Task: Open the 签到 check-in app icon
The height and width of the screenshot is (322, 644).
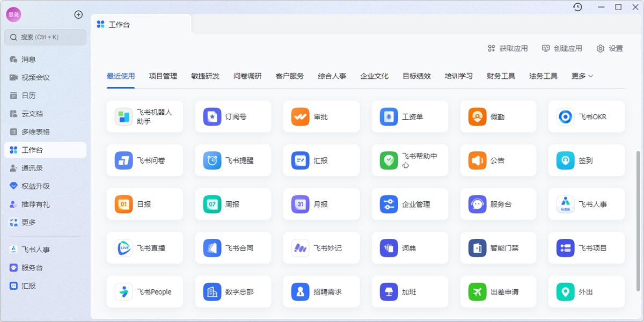Action: coord(566,160)
